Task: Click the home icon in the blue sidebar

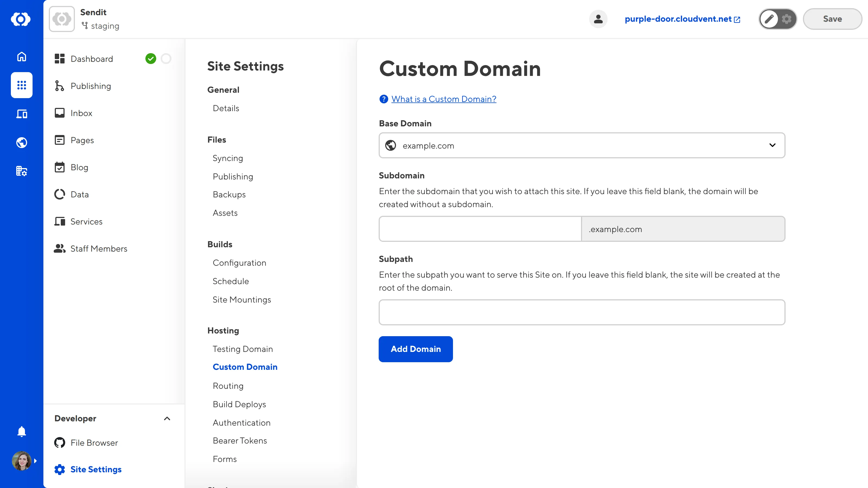Action: click(x=21, y=57)
